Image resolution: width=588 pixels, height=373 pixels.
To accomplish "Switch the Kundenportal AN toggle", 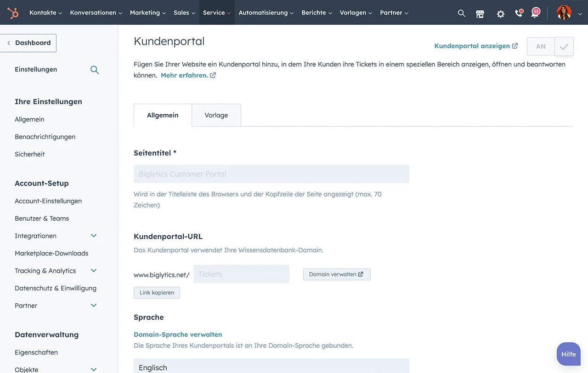I will click(540, 46).
